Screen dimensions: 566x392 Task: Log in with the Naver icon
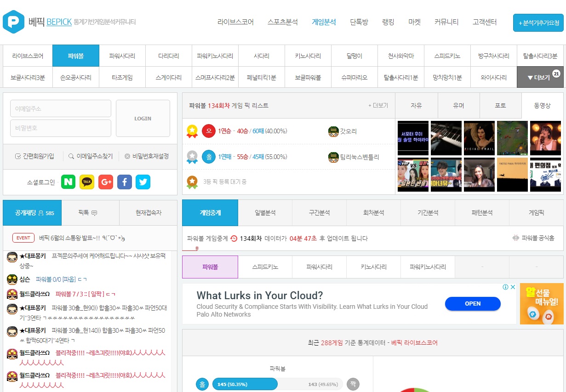click(x=68, y=182)
